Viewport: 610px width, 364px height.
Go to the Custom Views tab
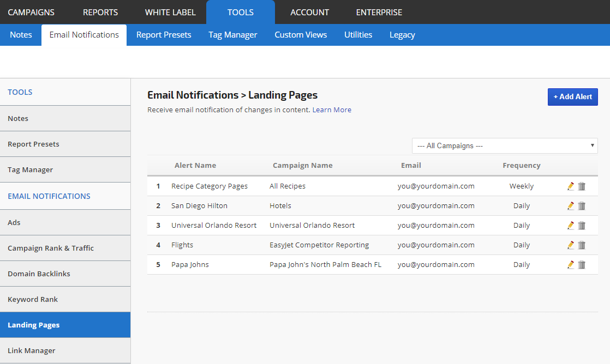point(301,35)
